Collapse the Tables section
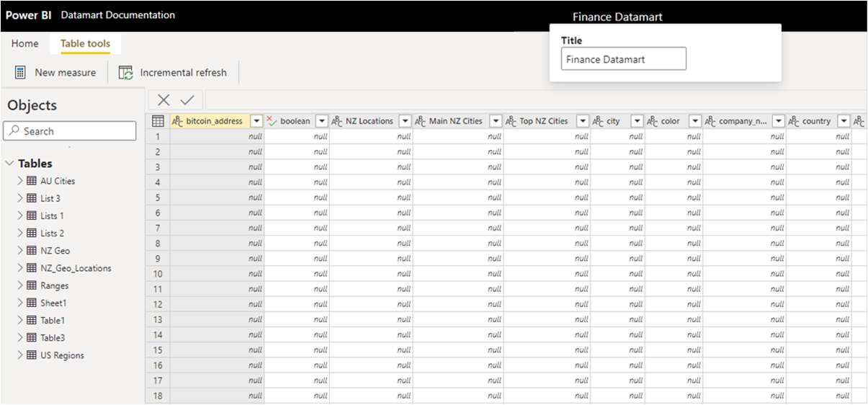This screenshot has width=868, height=405. point(9,164)
